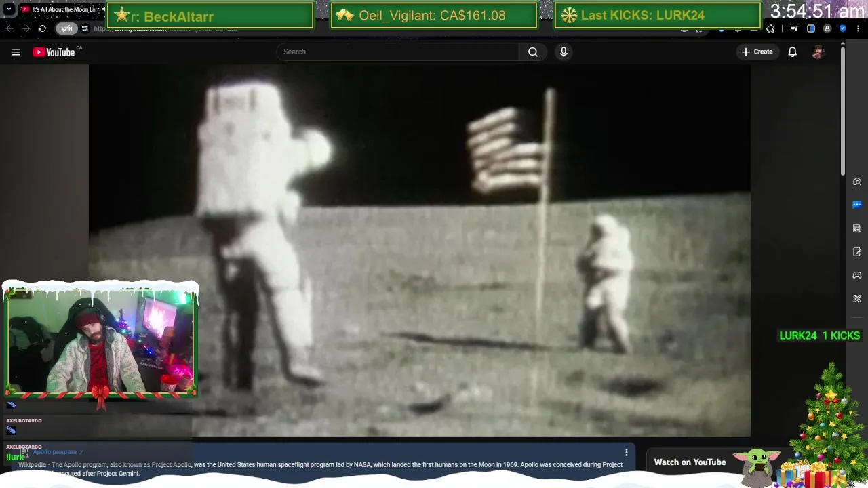Screen dimensions: 868x488
Task: Submit search with magnifier button
Action: [533, 52]
